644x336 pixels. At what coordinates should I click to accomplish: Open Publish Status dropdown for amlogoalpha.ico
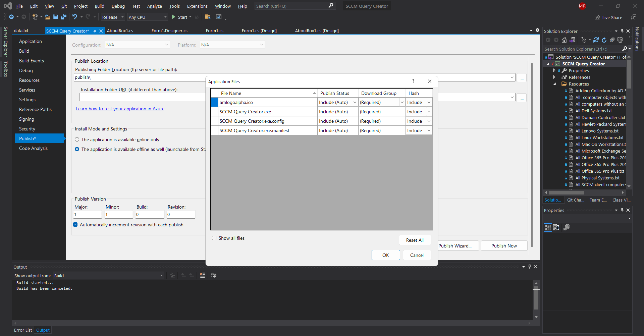pyautogui.click(x=355, y=102)
